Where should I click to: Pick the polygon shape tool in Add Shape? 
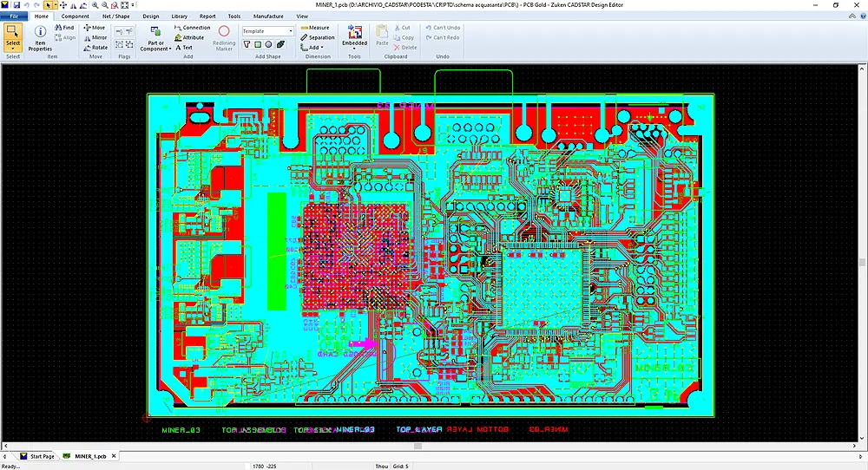coord(247,44)
